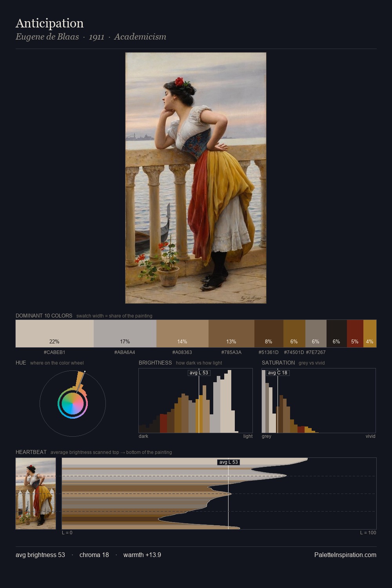
Task: Click the style label "Academicism"
Action: [140, 37]
